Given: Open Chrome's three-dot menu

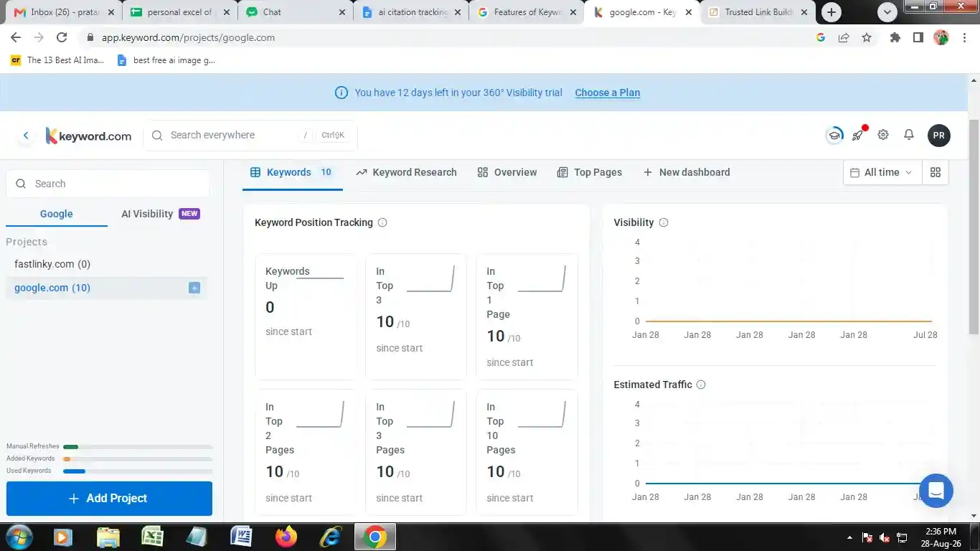Looking at the screenshot, I should point(963,37).
